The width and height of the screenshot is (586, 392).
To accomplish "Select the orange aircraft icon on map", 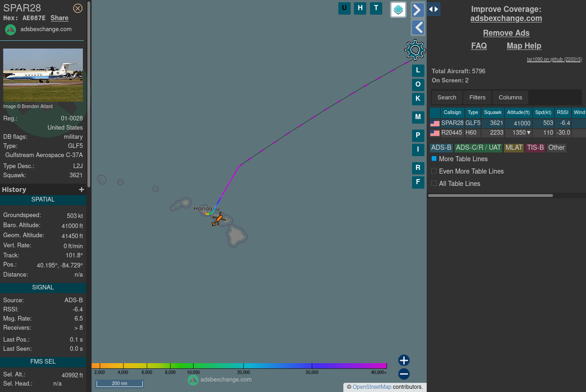I will pyautogui.click(x=218, y=219).
